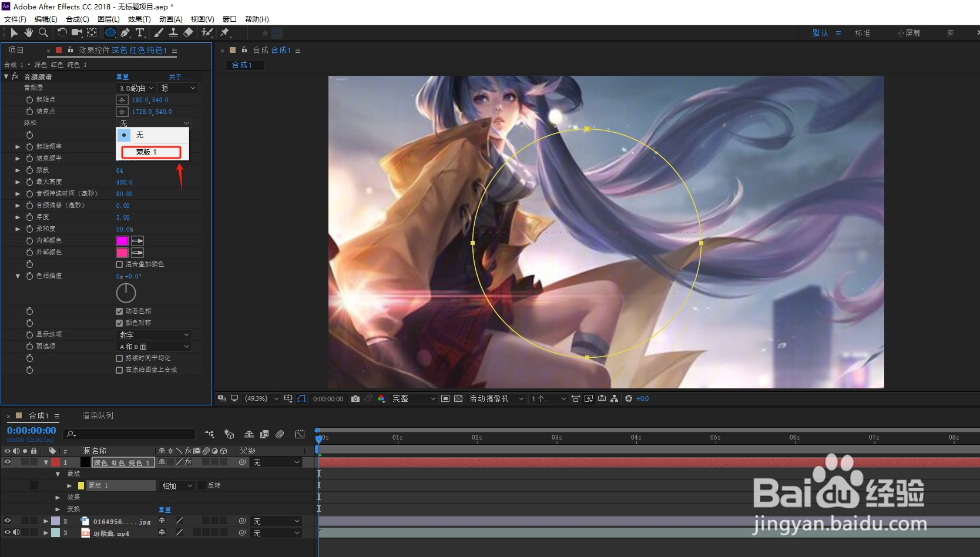Expand the maximum height property

pyautogui.click(x=18, y=182)
